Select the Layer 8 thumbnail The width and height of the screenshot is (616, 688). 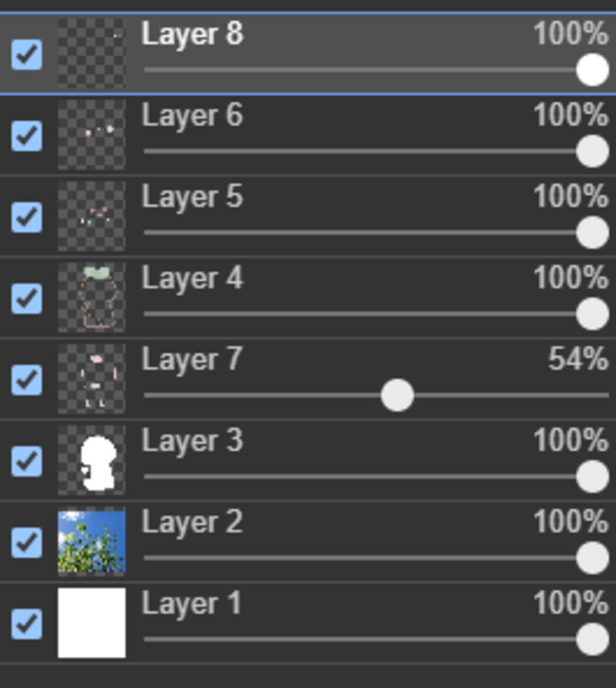tap(91, 54)
